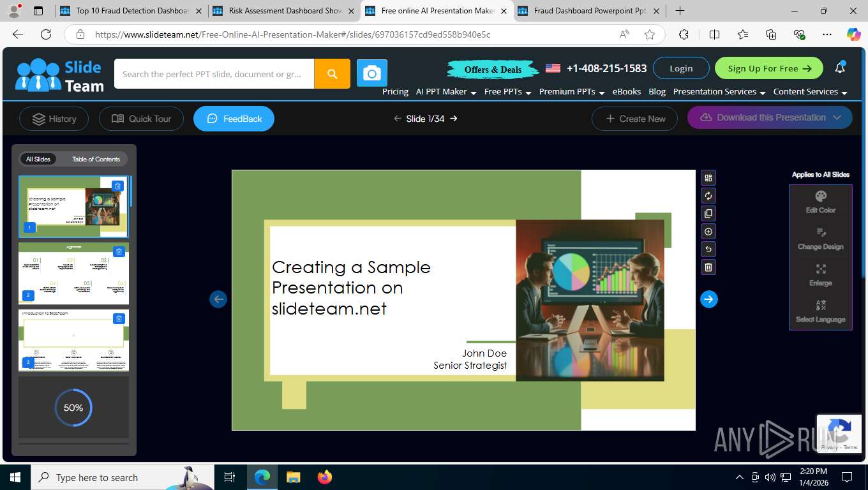The image size is (868, 490).
Task: Click Create New presentation button
Action: (634, 119)
